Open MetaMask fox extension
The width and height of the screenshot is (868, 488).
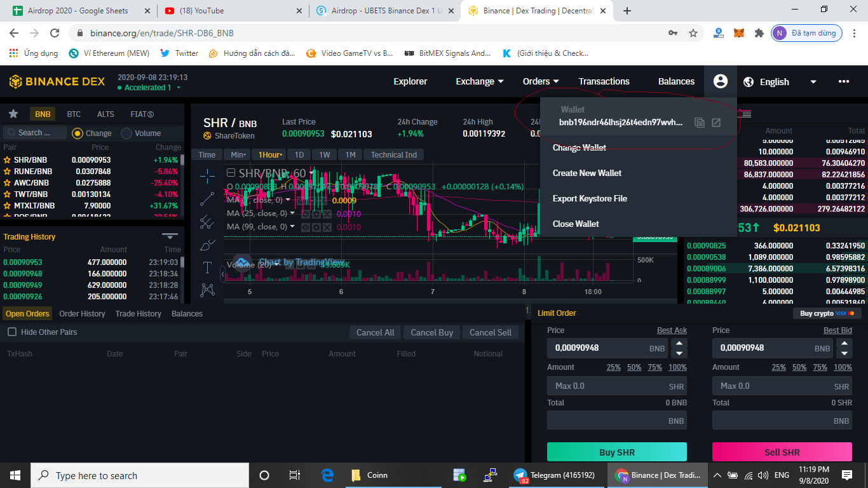[738, 33]
